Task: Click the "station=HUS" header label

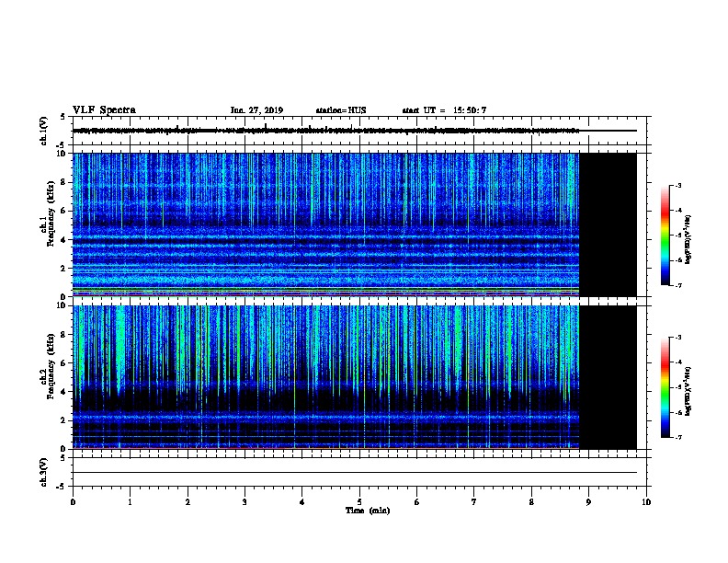Action: [341, 110]
